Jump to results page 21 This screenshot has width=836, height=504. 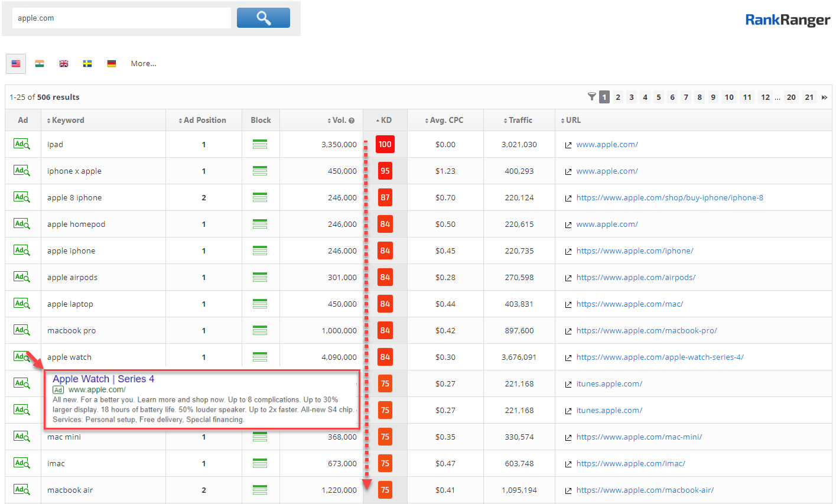tap(809, 97)
